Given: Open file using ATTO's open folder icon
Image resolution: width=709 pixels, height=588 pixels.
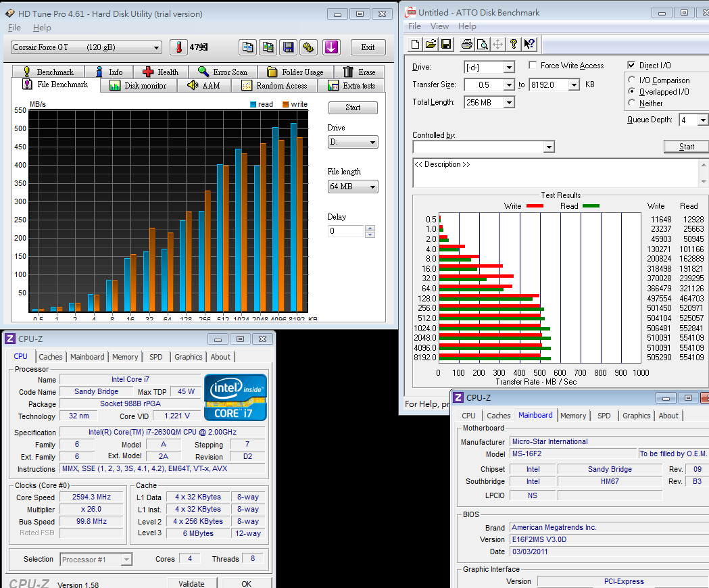Looking at the screenshot, I should 431,45.
